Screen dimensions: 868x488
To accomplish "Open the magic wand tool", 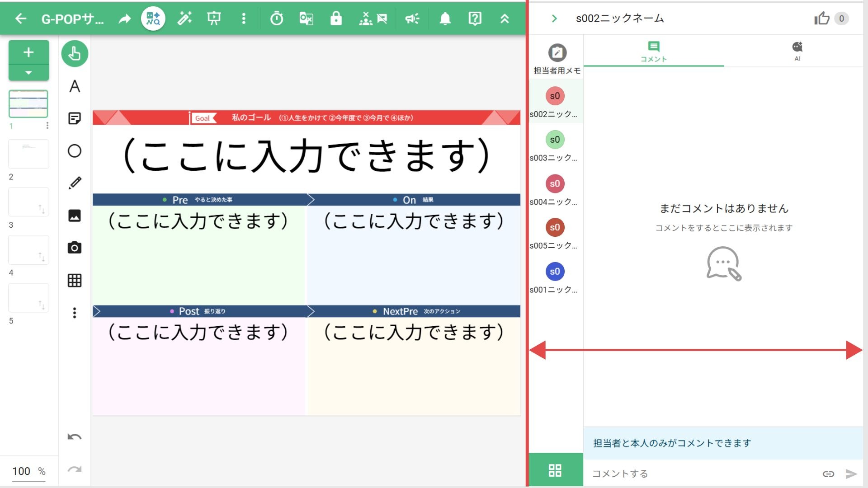I will 184,19.
